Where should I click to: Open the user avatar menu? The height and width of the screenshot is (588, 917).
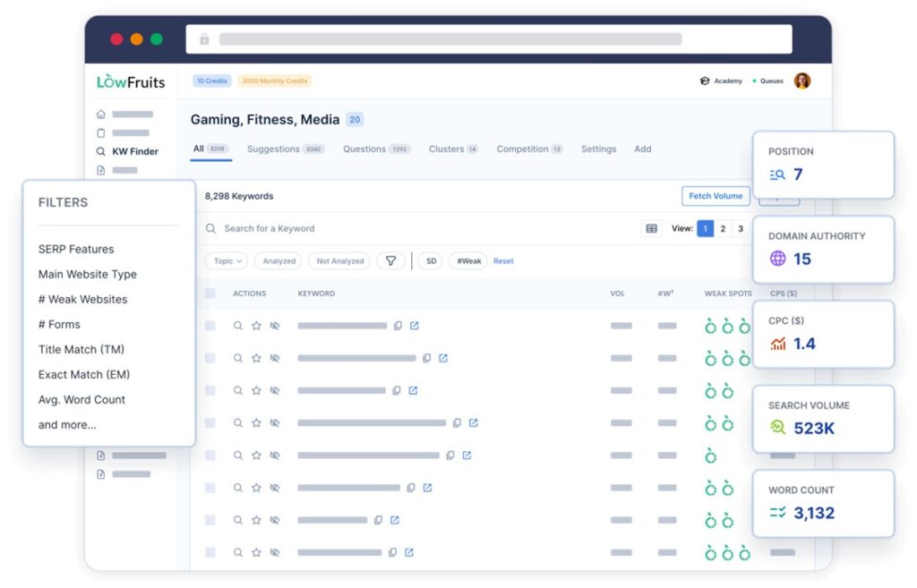click(x=801, y=81)
